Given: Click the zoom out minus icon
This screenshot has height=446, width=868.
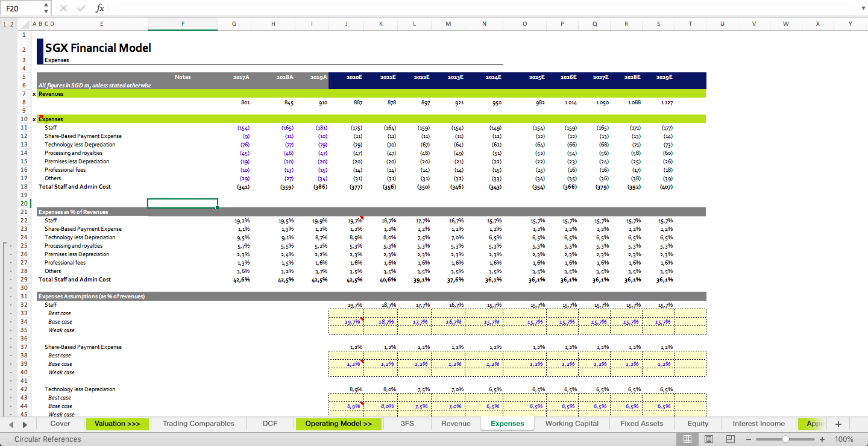Looking at the screenshot, I should pyautogui.click(x=749, y=439).
